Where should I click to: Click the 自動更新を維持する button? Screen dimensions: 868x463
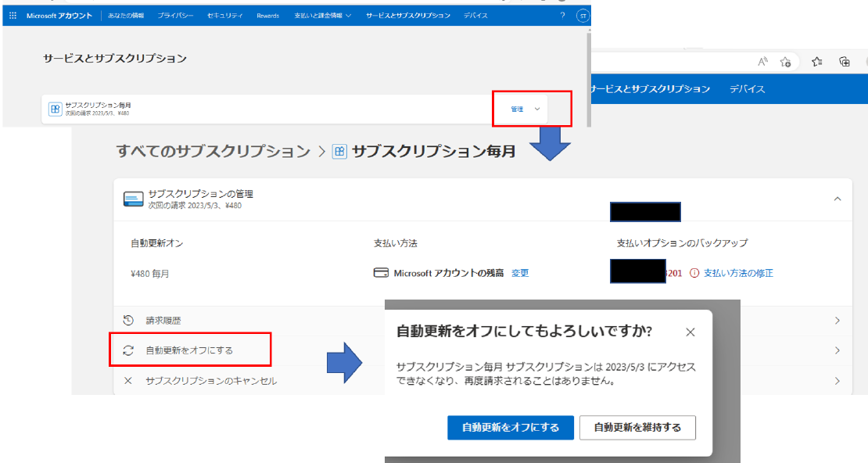click(637, 428)
